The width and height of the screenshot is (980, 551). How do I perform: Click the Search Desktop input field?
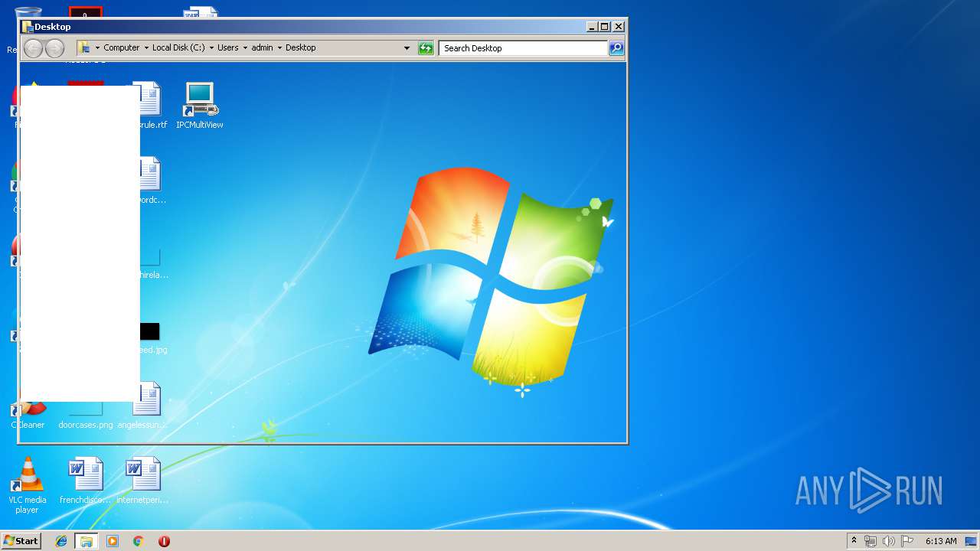point(524,48)
